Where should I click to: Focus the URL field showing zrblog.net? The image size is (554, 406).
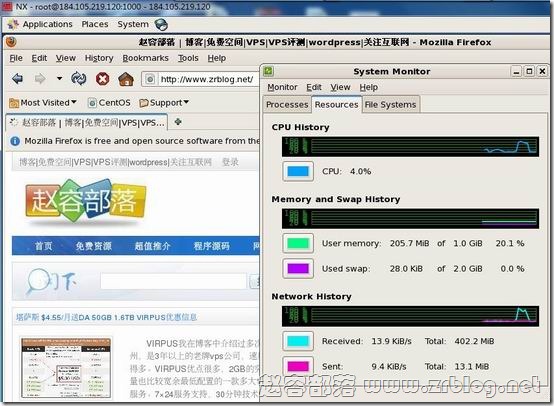[x=208, y=79]
